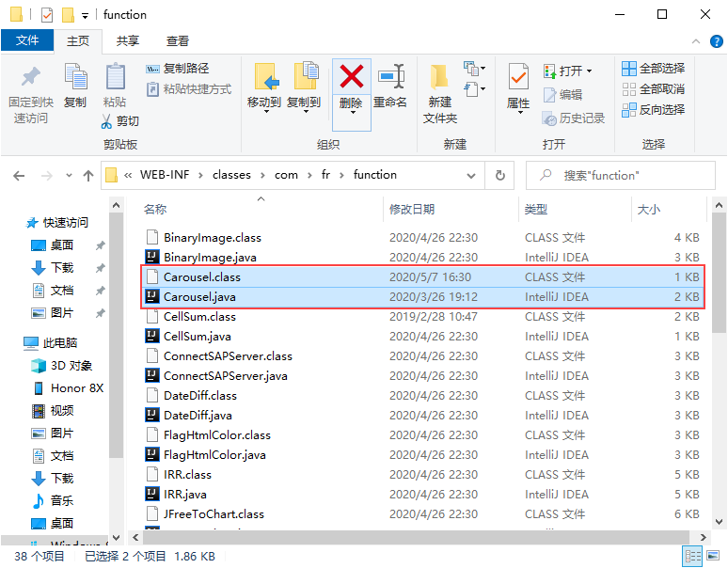Click 复制路径 (Copy path)

[178, 69]
